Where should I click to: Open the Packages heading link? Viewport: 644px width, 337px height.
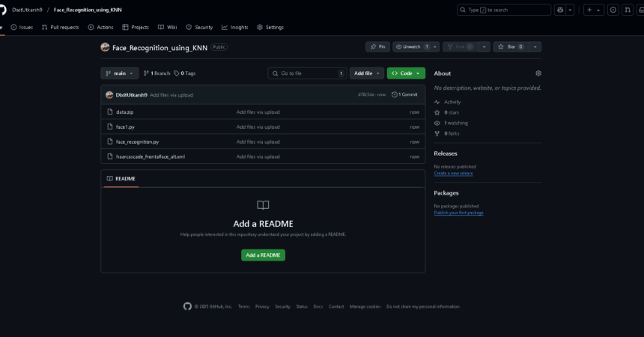pyautogui.click(x=446, y=192)
